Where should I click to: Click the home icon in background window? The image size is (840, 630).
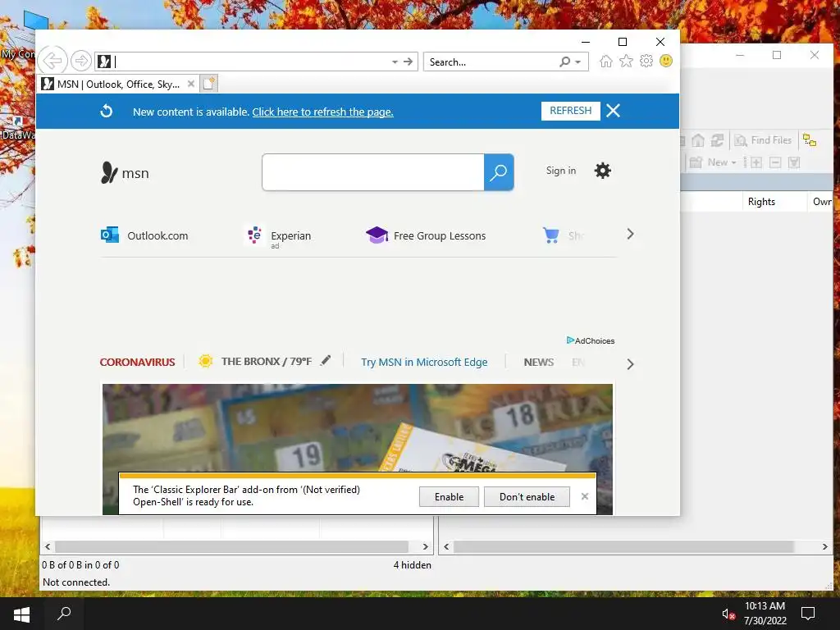[698, 140]
